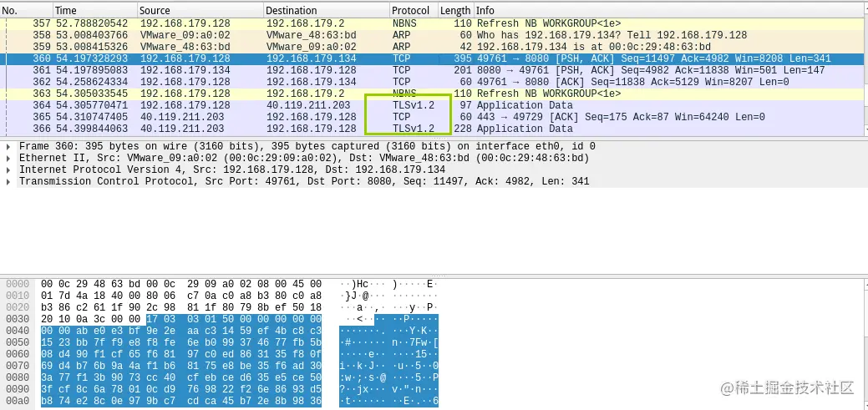Viewport: 868px width, 410px height.
Task: Click hex offset 0030 row
Action: click(17, 319)
